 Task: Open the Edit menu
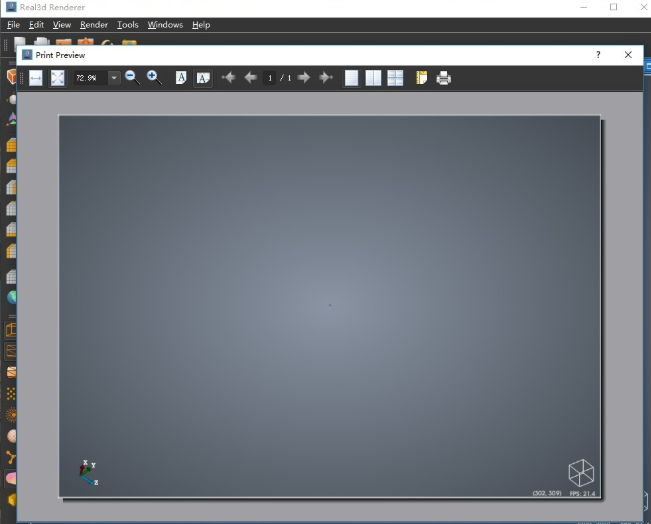coord(37,25)
